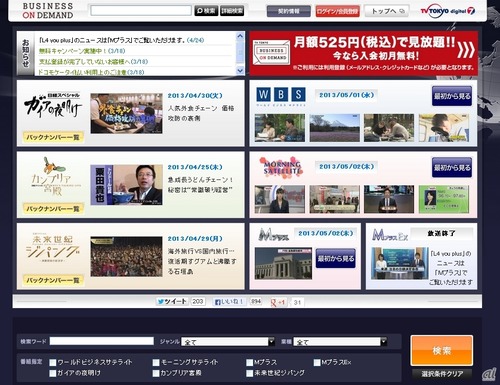Viewport: 500px width, 385px height.
Task: Open the third WBS video thumbnail
Action: 389,128
